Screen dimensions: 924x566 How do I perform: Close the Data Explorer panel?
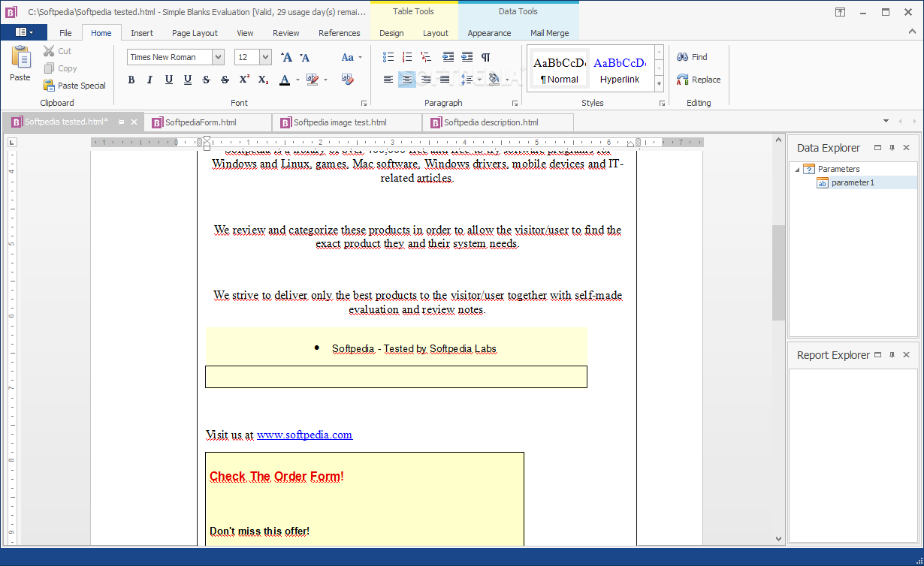pos(906,148)
